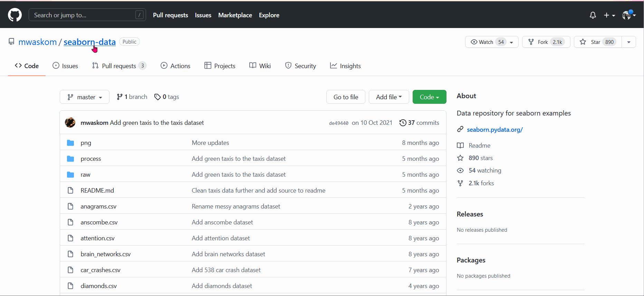Open commit message More updates
This screenshot has height=296, width=644.
point(210,143)
